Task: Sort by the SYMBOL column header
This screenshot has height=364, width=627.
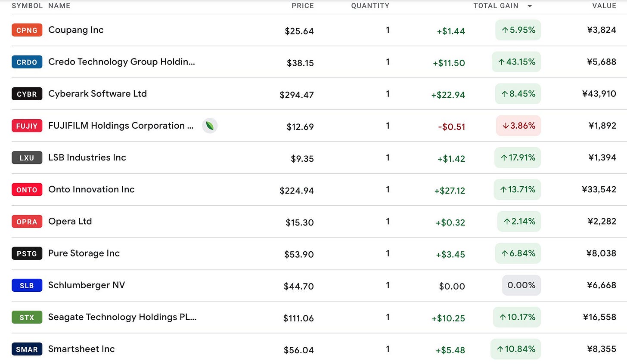Action: [27, 6]
